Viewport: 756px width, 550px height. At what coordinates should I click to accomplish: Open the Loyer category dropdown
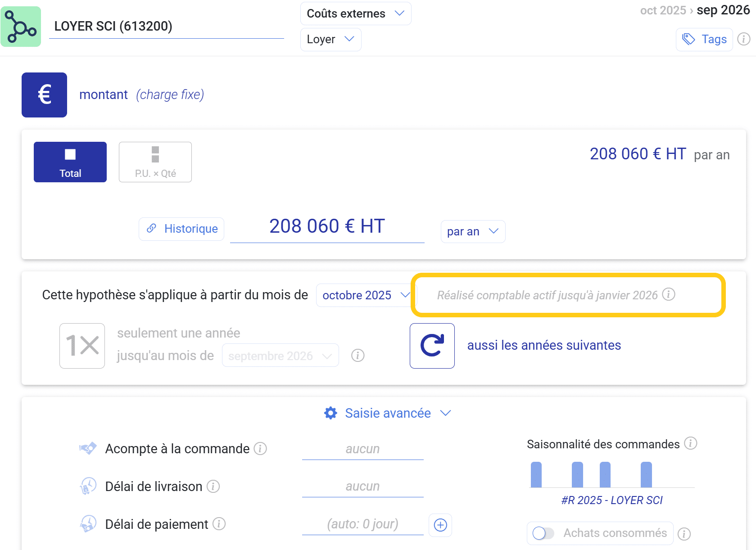coord(330,40)
